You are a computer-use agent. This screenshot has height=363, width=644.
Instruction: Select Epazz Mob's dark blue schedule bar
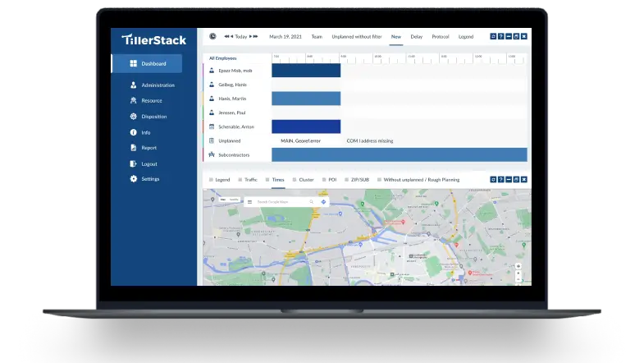(305, 71)
